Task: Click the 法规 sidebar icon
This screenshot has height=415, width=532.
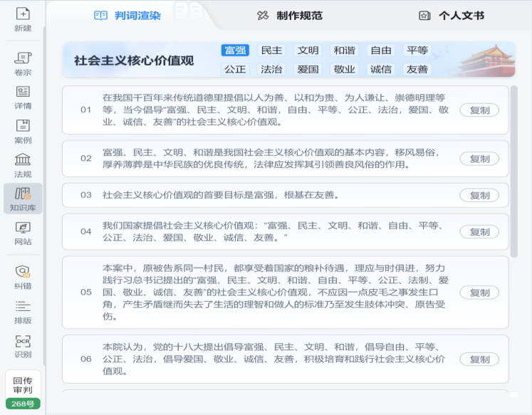Action: tap(23, 164)
